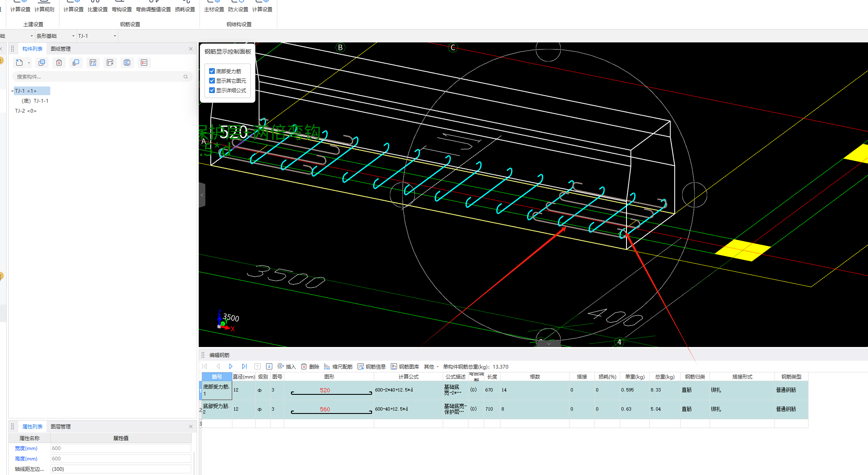Click the save component to library icon
The image size is (868, 475).
[x=93, y=63]
